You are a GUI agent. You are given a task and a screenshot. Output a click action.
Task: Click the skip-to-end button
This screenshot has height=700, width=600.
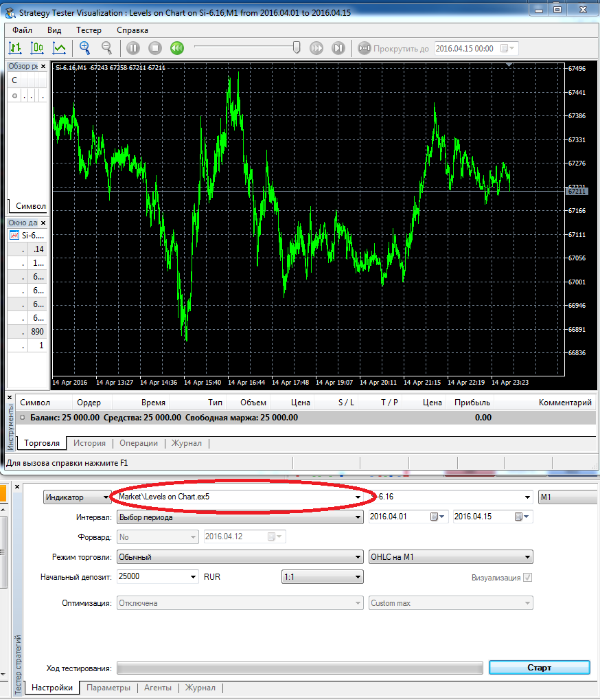338,48
